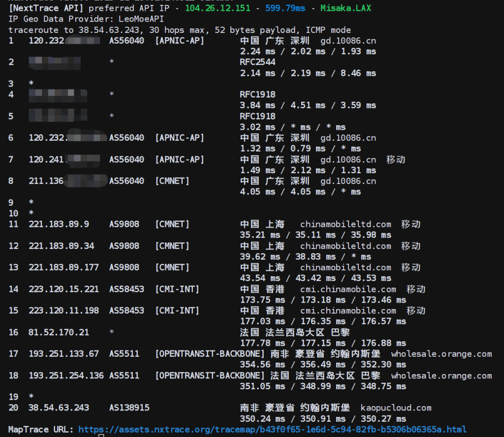Click wholesale.orange.com on hop 17

point(441,354)
